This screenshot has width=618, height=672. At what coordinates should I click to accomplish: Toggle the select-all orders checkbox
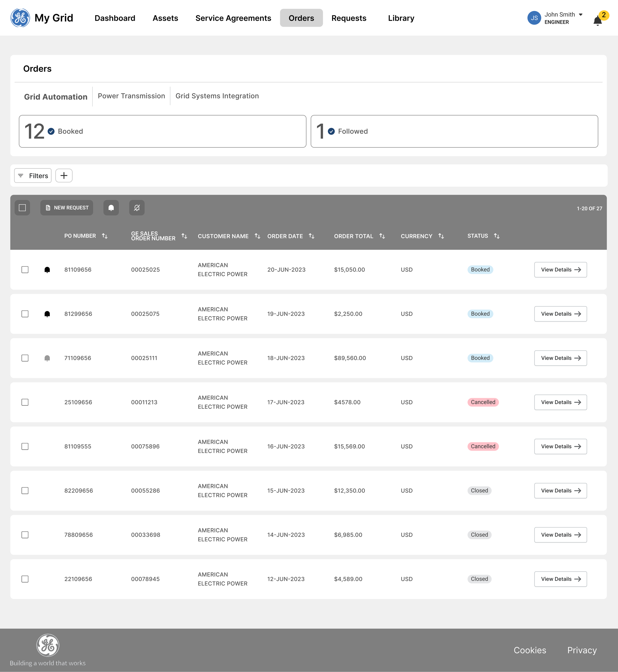[x=22, y=208]
